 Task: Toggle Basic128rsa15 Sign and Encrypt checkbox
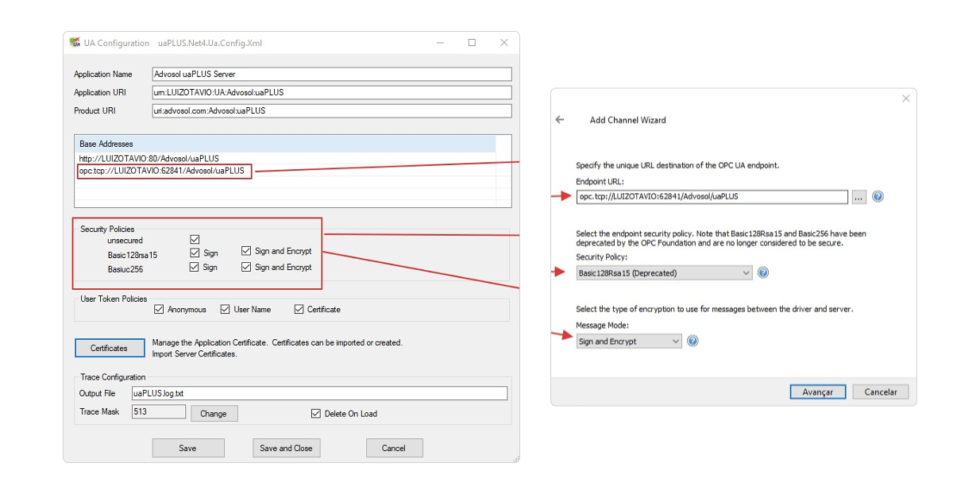click(x=246, y=251)
